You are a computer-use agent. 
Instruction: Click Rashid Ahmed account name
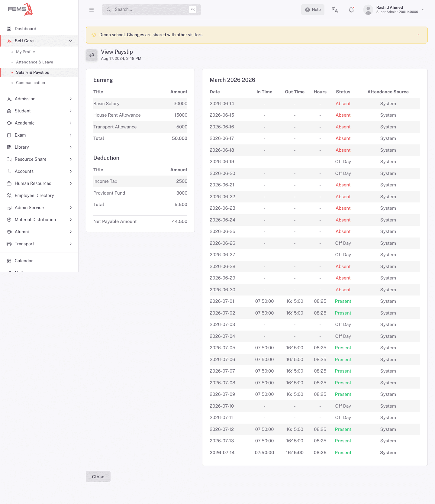pos(389,7)
